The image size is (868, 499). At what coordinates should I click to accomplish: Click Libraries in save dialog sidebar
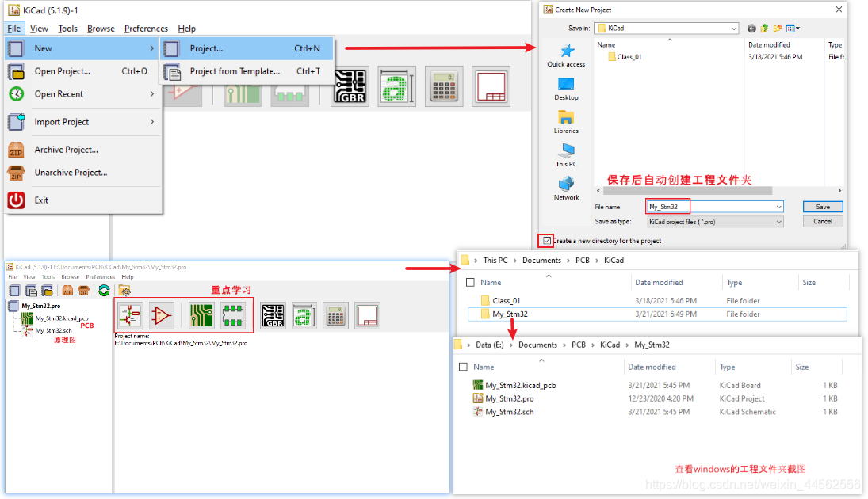point(566,122)
